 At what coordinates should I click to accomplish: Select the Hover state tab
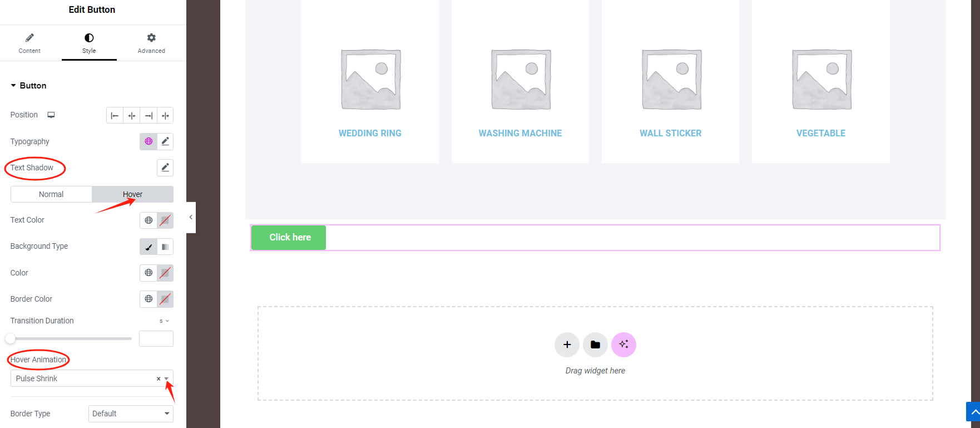click(132, 194)
